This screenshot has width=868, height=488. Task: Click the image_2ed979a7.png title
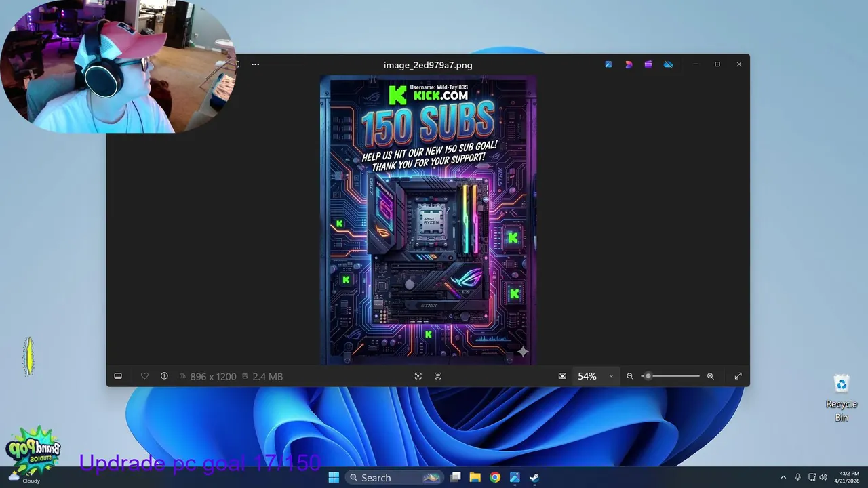click(428, 65)
